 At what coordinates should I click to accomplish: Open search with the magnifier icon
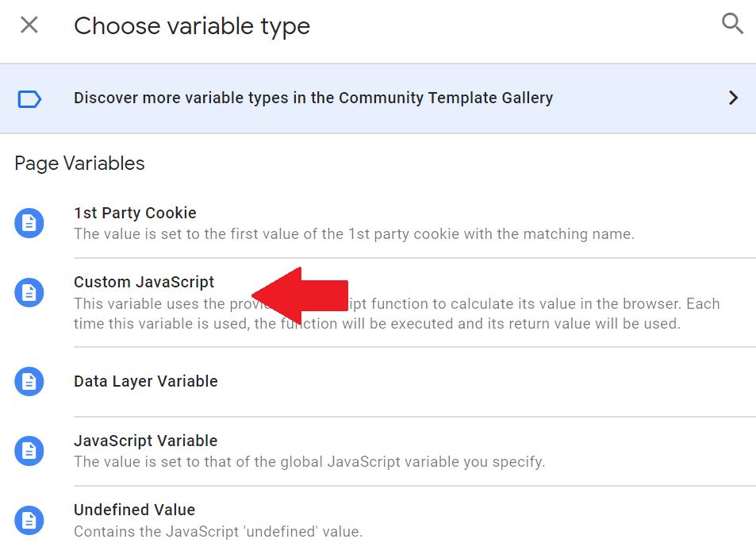[x=732, y=24]
